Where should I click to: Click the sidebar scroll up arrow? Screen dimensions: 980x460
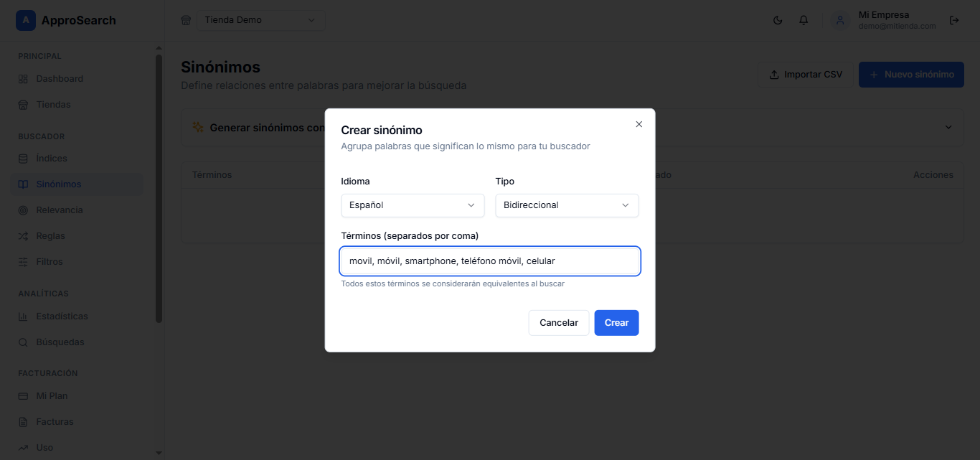point(159,48)
